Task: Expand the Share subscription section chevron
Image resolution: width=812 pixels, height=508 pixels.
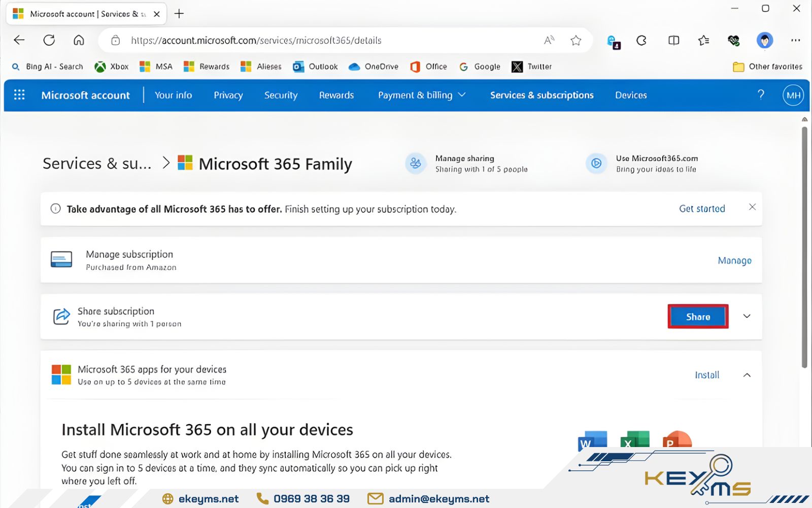Action: (x=747, y=316)
